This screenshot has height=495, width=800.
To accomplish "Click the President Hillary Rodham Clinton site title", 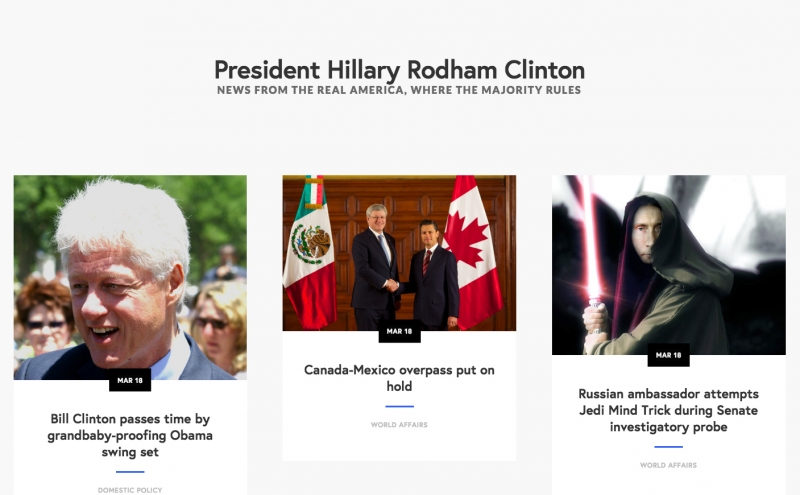I will click(399, 70).
